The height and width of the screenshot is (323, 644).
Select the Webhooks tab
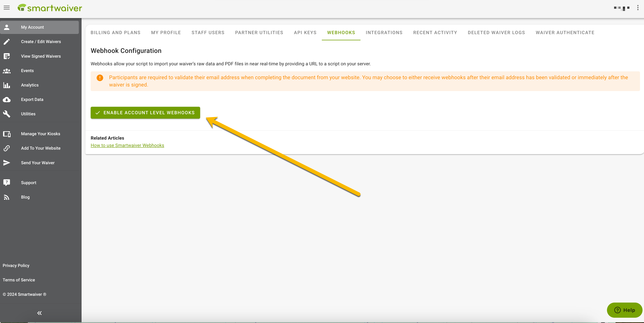click(x=341, y=32)
